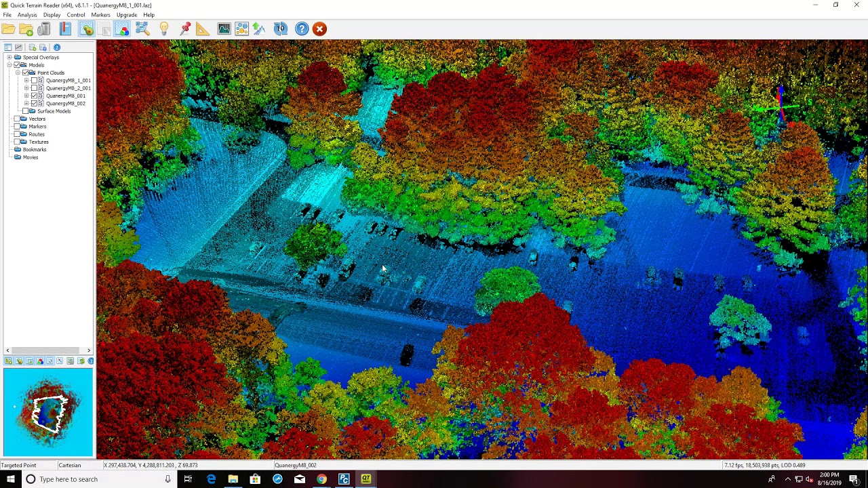Toggle the Vectors checkbox

tap(16, 119)
